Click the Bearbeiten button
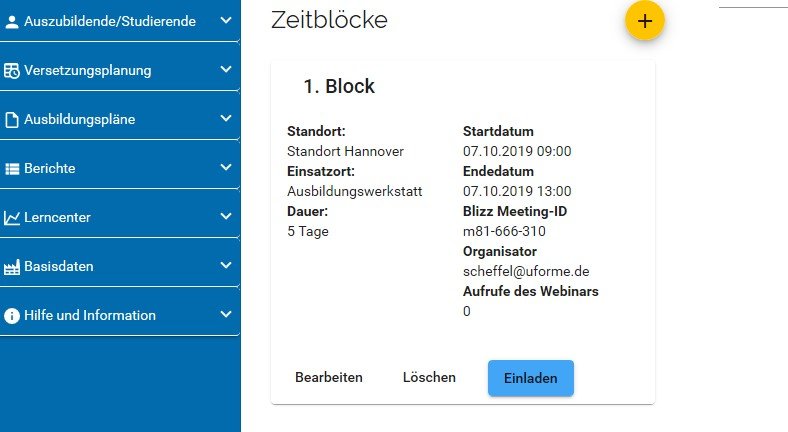This screenshot has width=788, height=432. [329, 378]
